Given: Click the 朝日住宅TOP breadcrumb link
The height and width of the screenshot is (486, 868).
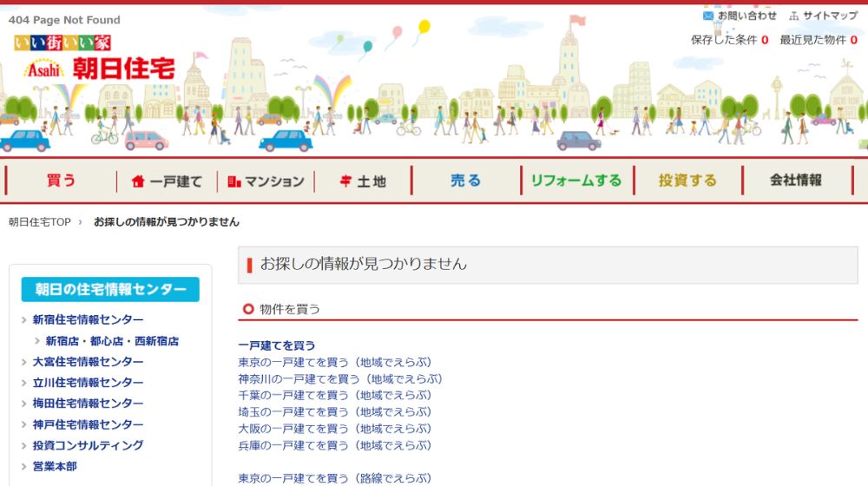Looking at the screenshot, I should click(x=40, y=222).
